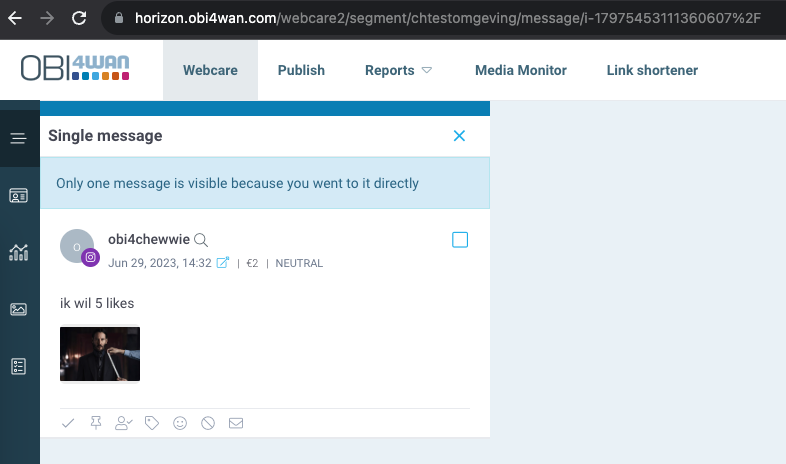
Task: Open message externally via icon after timestamp
Action: 223,263
